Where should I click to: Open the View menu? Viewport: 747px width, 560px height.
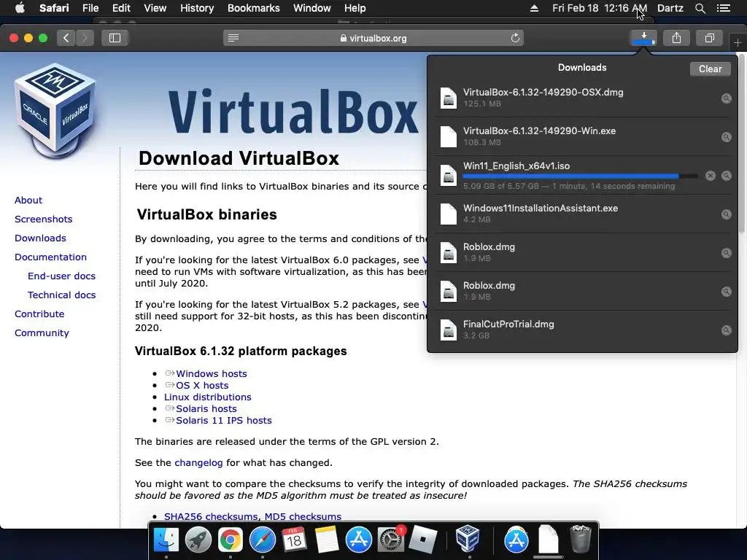(x=155, y=8)
